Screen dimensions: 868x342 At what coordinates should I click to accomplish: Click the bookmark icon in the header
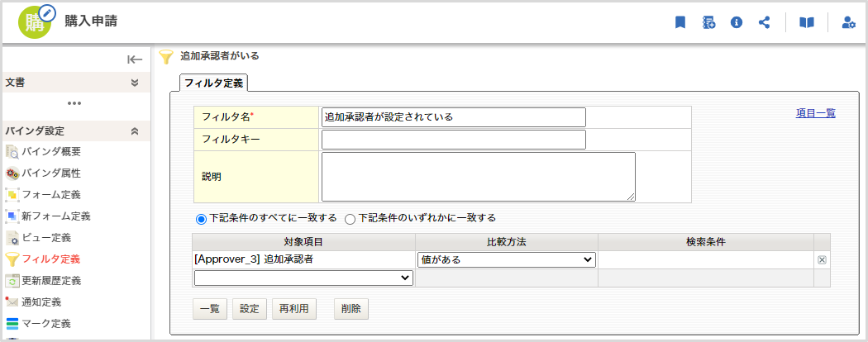tap(680, 22)
